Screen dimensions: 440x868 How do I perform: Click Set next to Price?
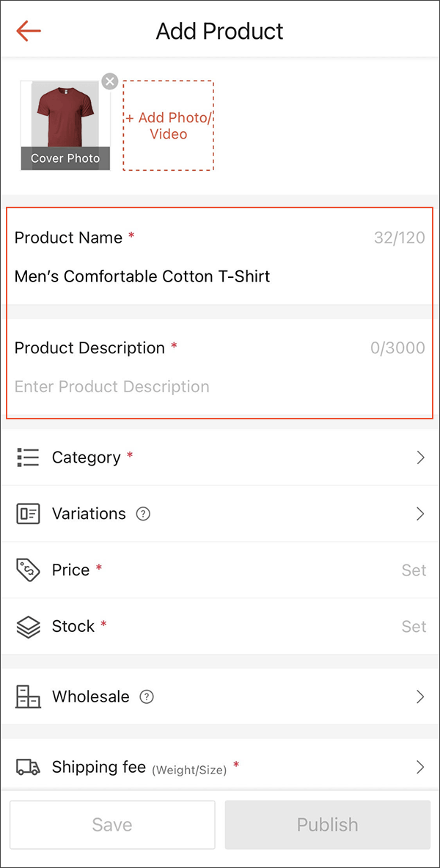(x=414, y=570)
